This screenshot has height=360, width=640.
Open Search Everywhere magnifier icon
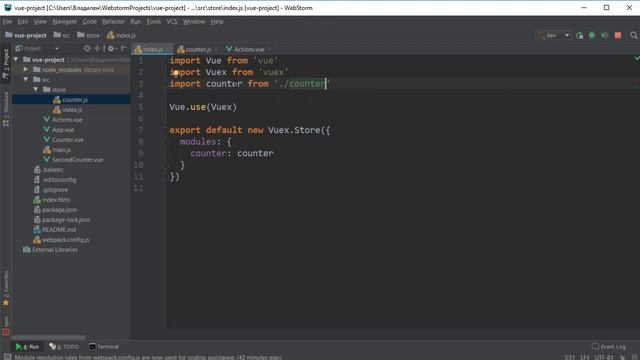(x=634, y=36)
